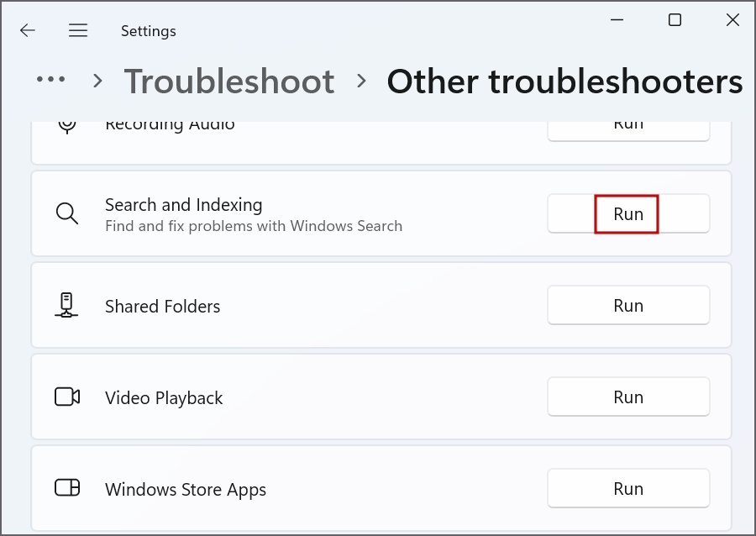756x536 pixels.
Task: Run the Video Playback troubleshooter
Action: click(x=628, y=397)
